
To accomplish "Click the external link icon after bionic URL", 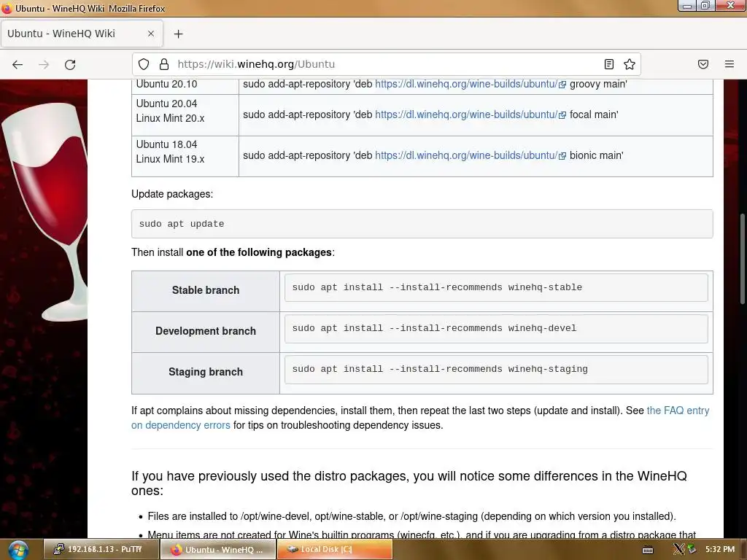I will pyautogui.click(x=562, y=156).
